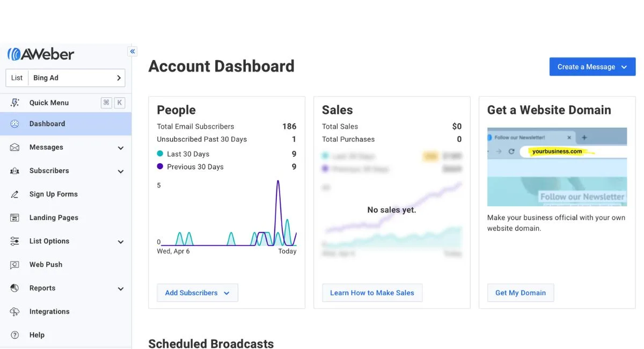This screenshot has width=644, height=349.
Task: Click the Get a Website Domain heading
Action: pyautogui.click(x=549, y=110)
